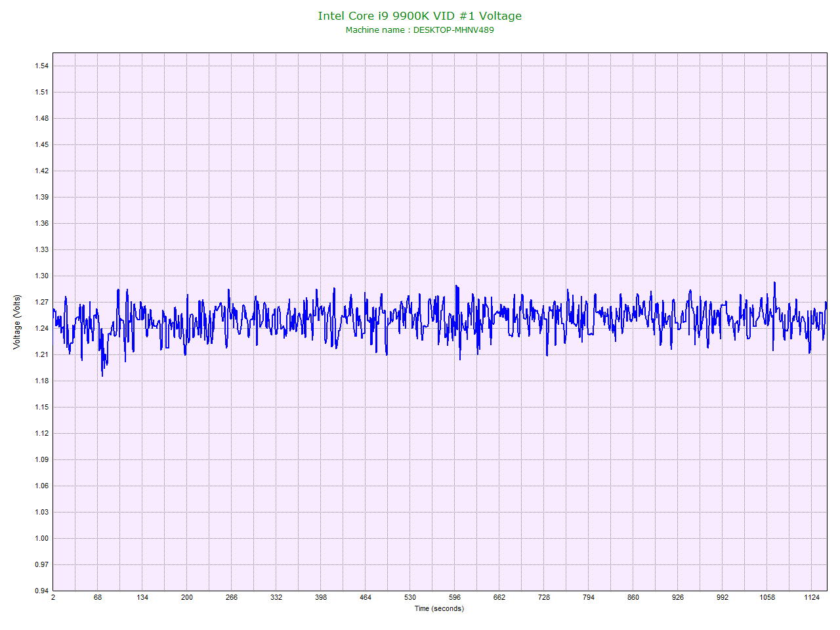Image resolution: width=840 pixels, height=630 pixels.
Task: Pick the 0.97 voltage tick label
Action: (41, 564)
